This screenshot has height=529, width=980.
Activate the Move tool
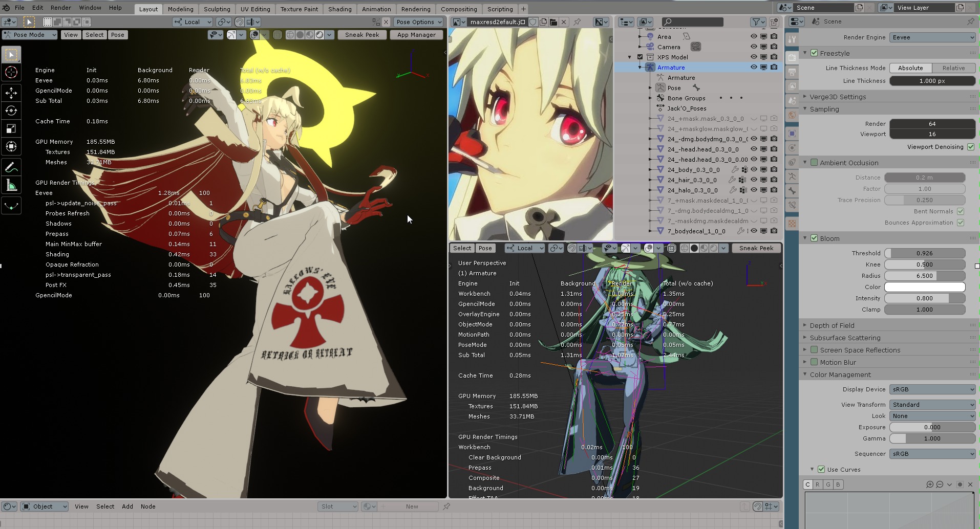11,93
